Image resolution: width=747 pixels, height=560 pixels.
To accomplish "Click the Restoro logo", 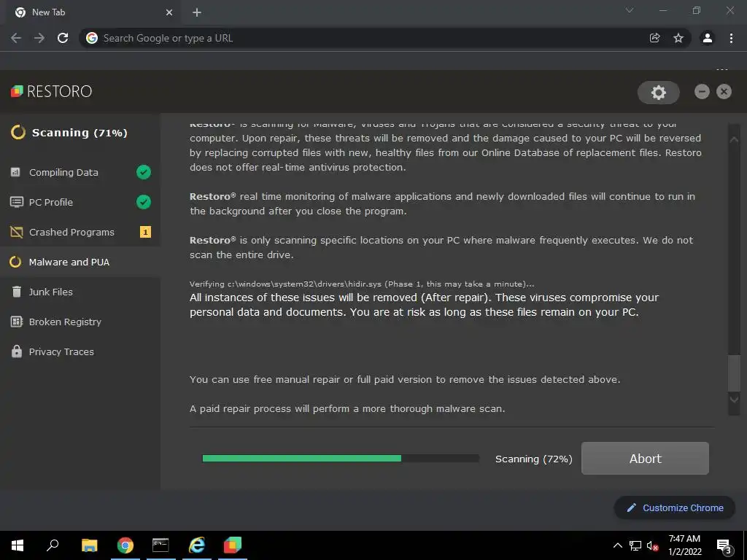I will coord(52,91).
